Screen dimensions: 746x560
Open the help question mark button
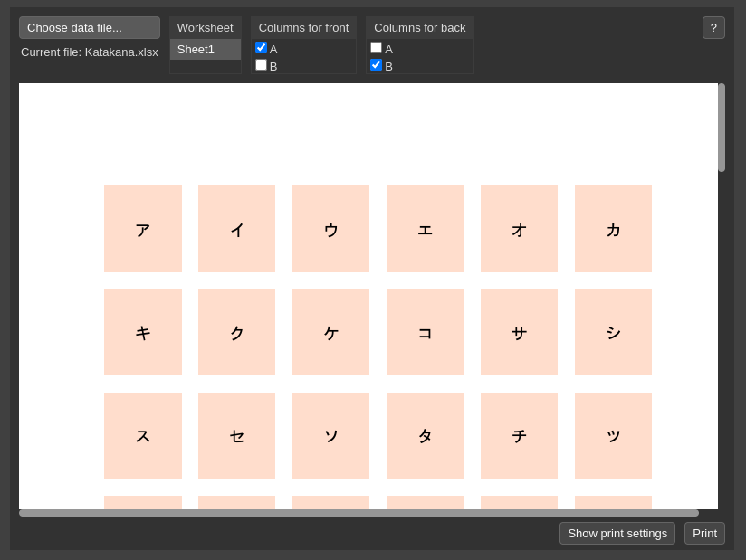(713, 27)
